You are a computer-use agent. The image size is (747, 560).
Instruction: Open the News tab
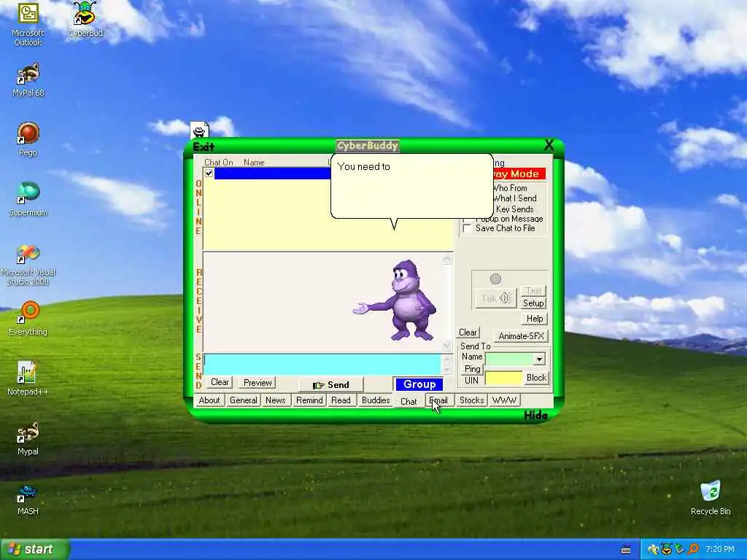[275, 400]
